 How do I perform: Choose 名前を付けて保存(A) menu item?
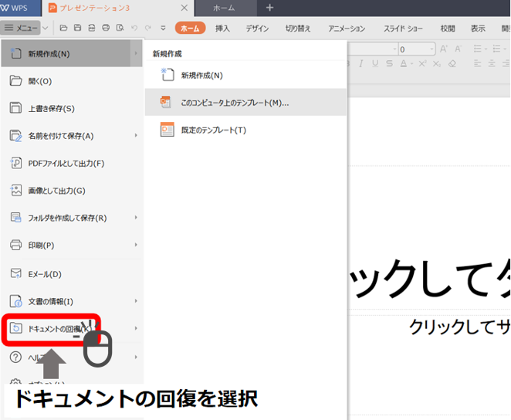tap(72, 136)
